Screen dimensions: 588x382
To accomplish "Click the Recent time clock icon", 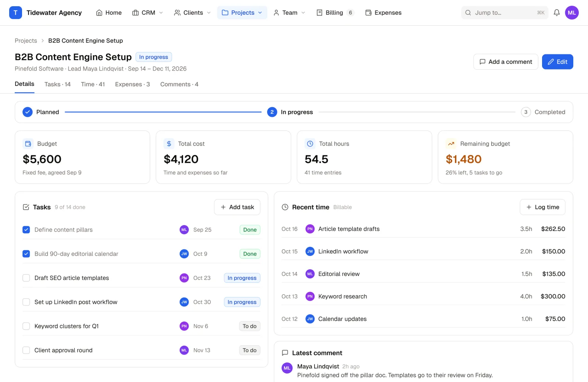I will point(285,207).
